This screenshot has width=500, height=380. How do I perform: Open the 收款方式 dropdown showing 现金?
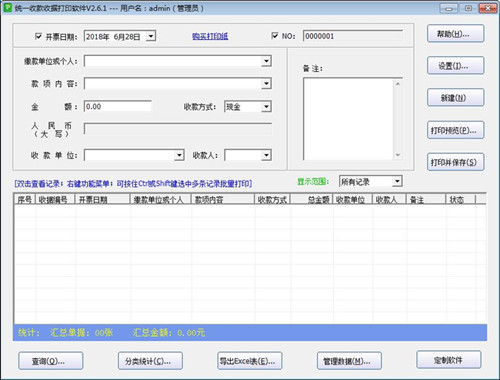pyautogui.click(x=266, y=107)
